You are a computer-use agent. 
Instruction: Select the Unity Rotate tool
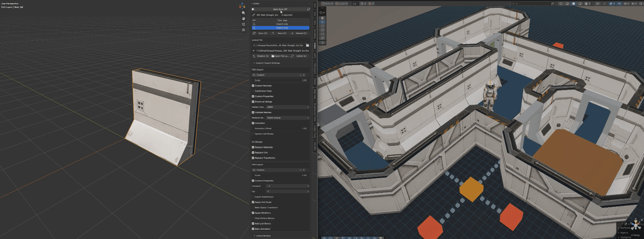tap(322, 26)
